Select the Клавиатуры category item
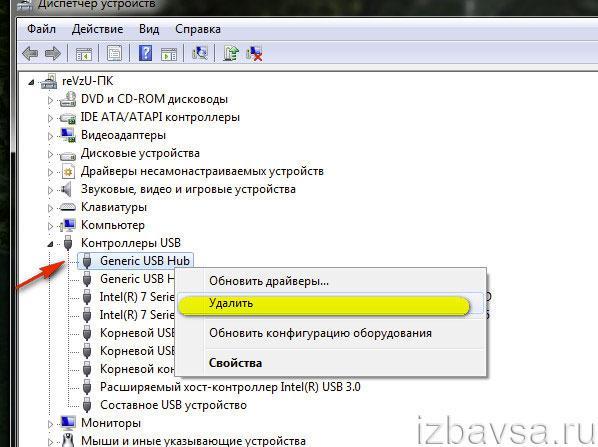598x447 pixels. point(114,207)
